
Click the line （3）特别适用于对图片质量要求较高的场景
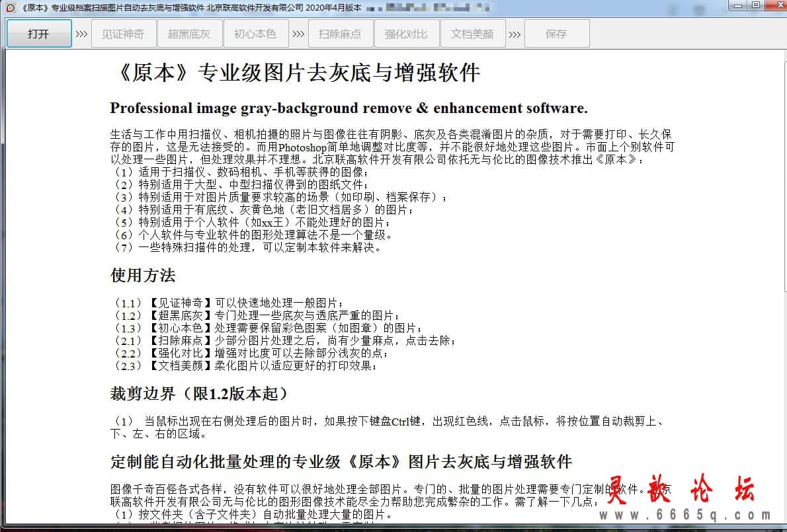pos(280,197)
